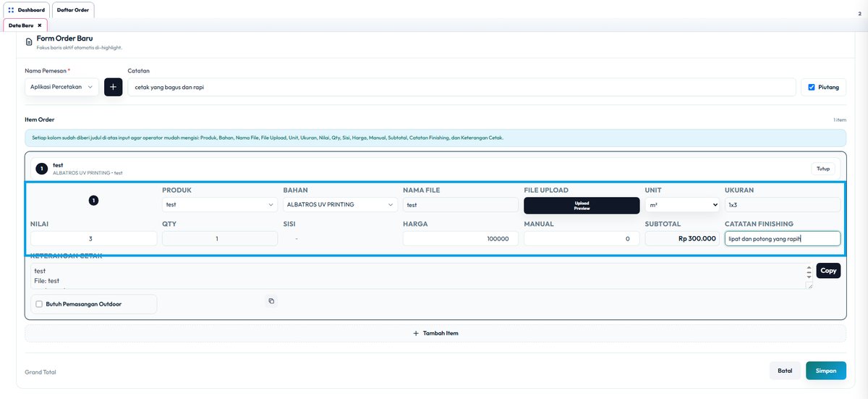
Task: Click the Catatan input field
Action: coord(461,87)
